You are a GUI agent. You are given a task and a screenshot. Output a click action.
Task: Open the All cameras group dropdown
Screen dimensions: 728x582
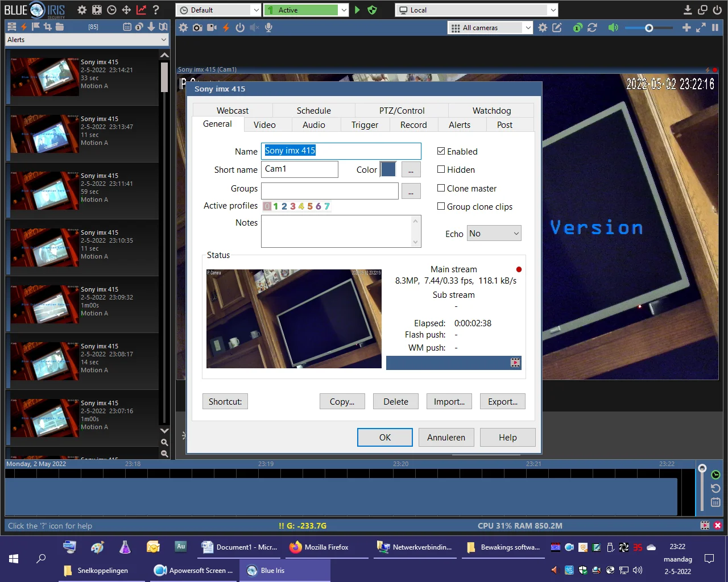tap(490, 27)
